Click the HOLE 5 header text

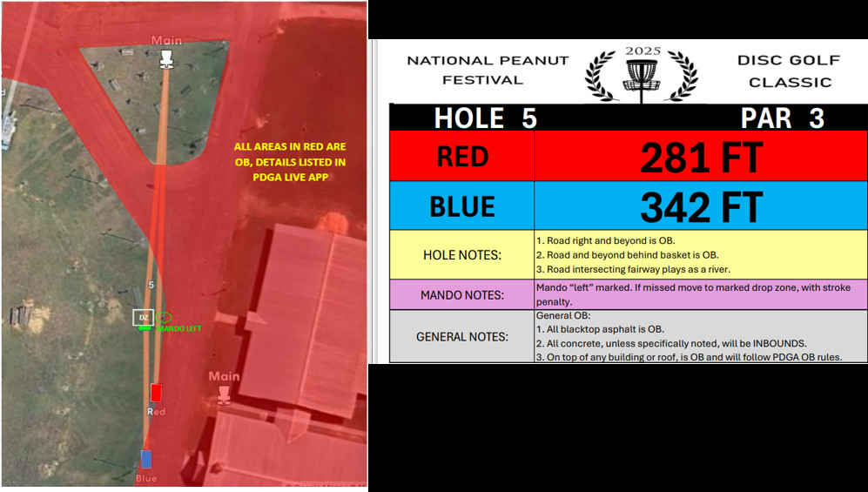tap(485, 118)
